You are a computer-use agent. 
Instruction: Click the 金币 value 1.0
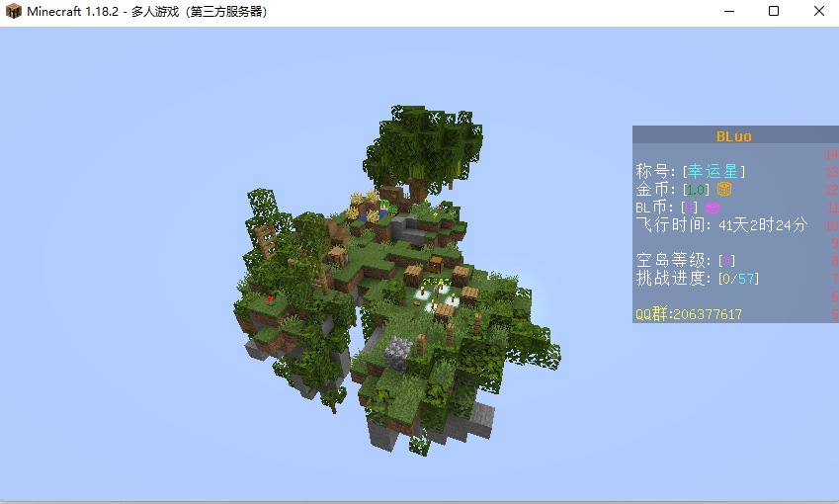696,190
